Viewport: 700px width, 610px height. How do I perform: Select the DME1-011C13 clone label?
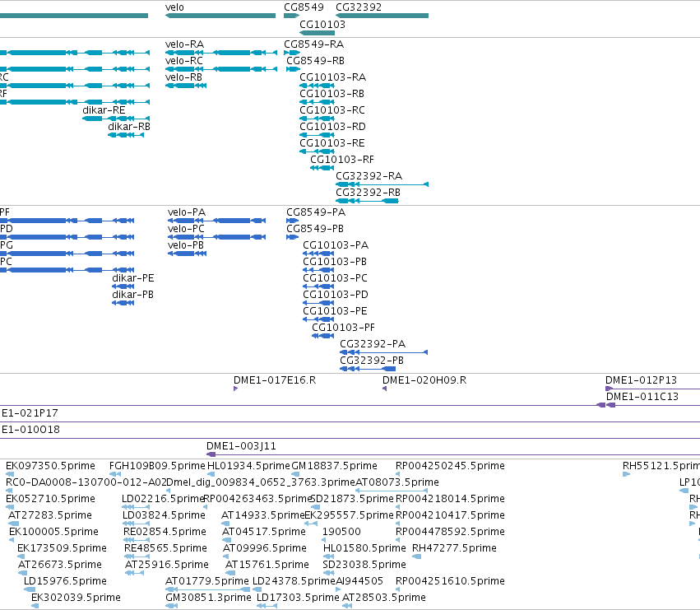pyautogui.click(x=642, y=397)
